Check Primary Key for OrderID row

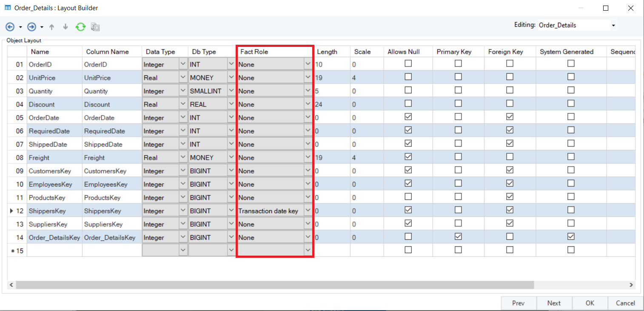pos(458,63)
